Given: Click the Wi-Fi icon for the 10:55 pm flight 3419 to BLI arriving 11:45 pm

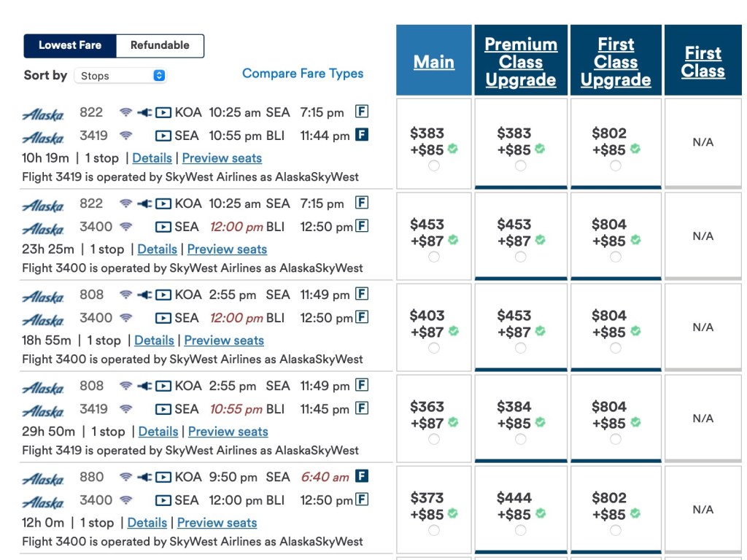Looking at the screenshot, I should [x=126, y=409].
